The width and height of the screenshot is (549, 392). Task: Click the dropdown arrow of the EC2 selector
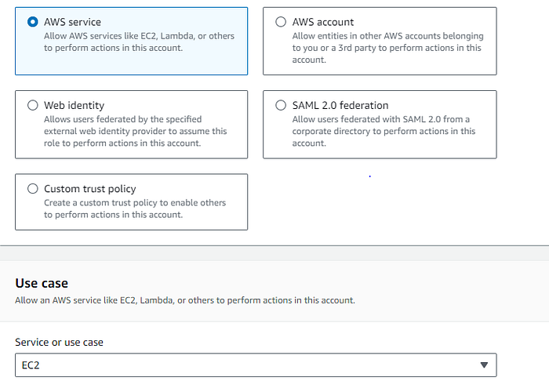[x=484, y=365]
